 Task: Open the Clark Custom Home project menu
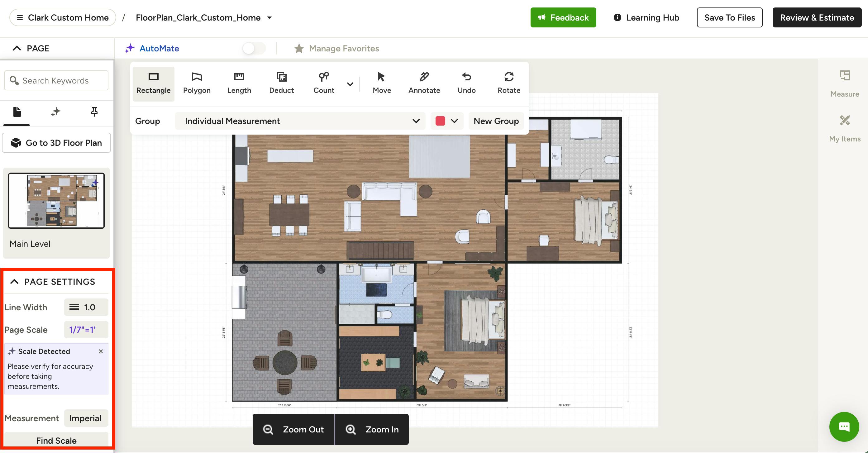[63, 17]
